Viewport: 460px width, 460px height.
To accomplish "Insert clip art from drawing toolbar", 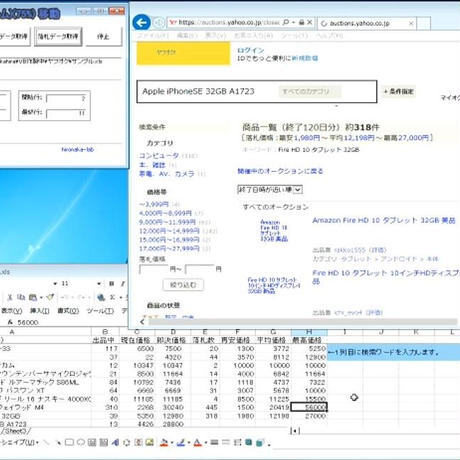I will tap(138, 443).
